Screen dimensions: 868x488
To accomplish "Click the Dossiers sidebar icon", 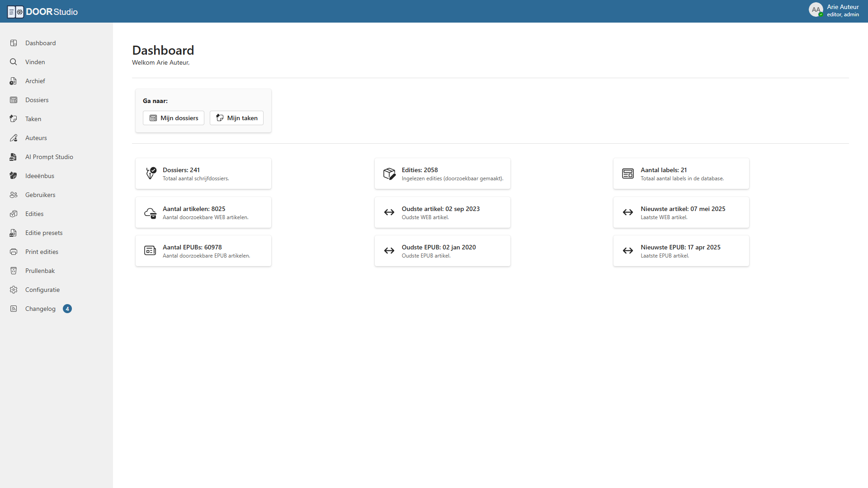I will [13, 99].
